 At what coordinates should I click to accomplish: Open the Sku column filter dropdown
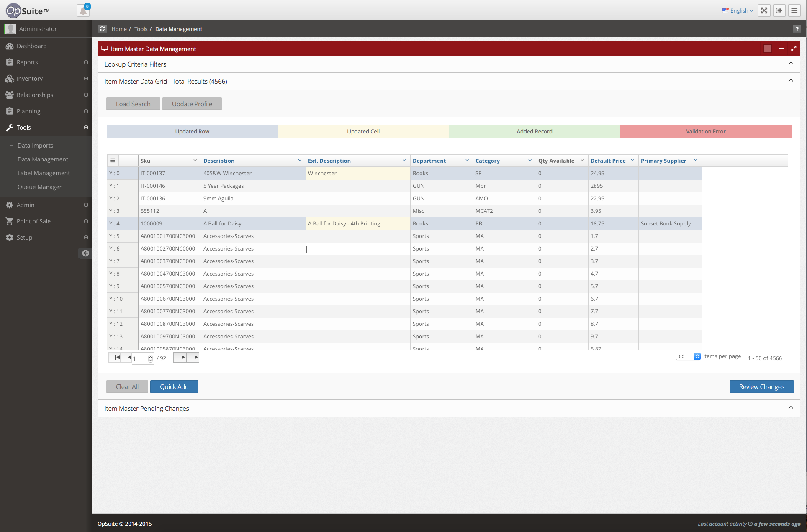point(195,161)
